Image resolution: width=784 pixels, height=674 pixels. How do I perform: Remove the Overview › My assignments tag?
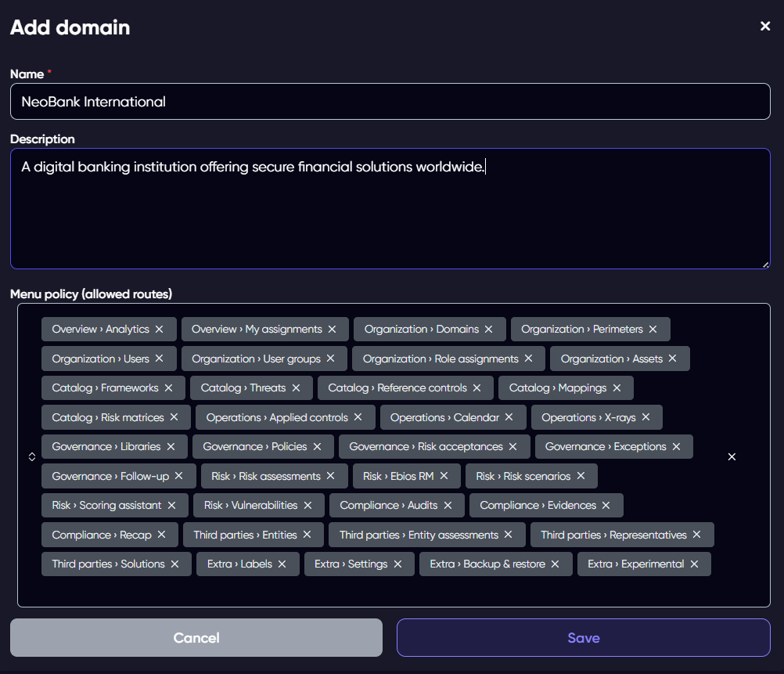[x=332, y=330]
